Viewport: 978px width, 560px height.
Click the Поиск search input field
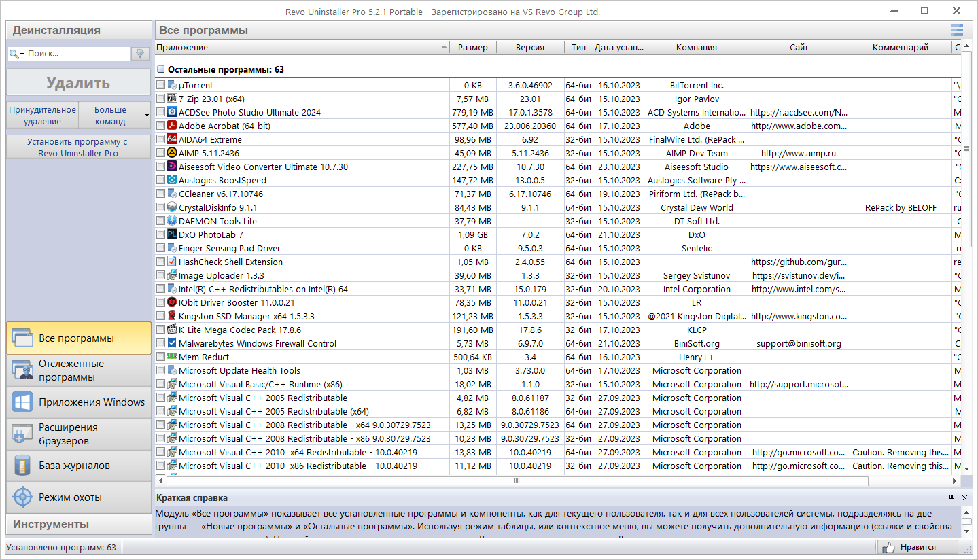click(x=77, y=54)
